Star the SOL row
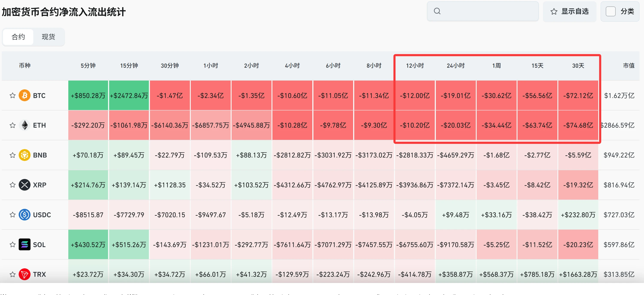 tap(12, 245)
